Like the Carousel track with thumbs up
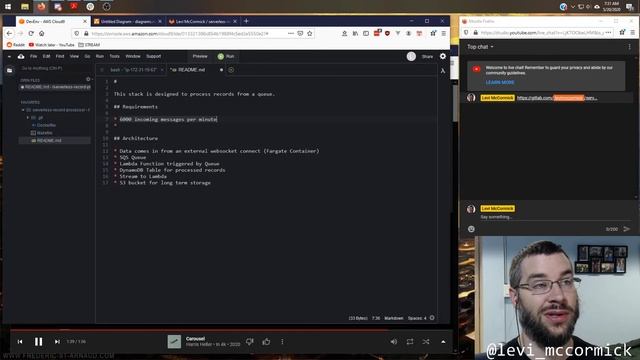 click(x=266, y=342)
